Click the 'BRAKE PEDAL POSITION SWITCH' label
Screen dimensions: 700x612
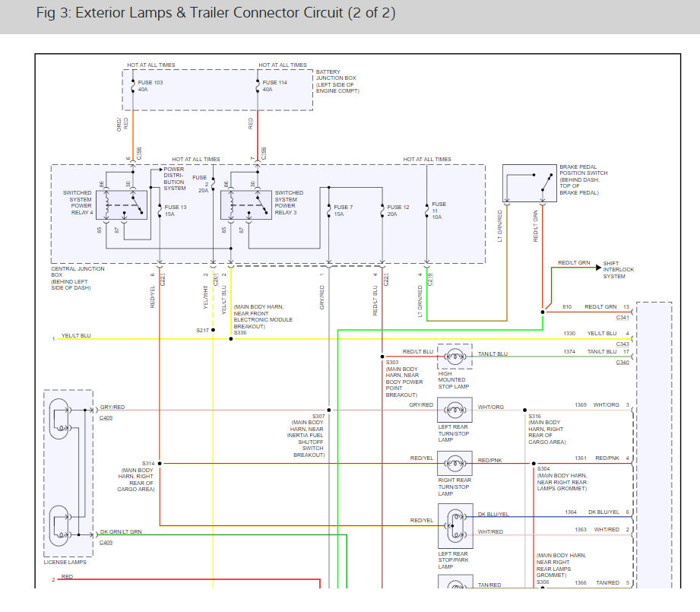(x=584, y=179)
